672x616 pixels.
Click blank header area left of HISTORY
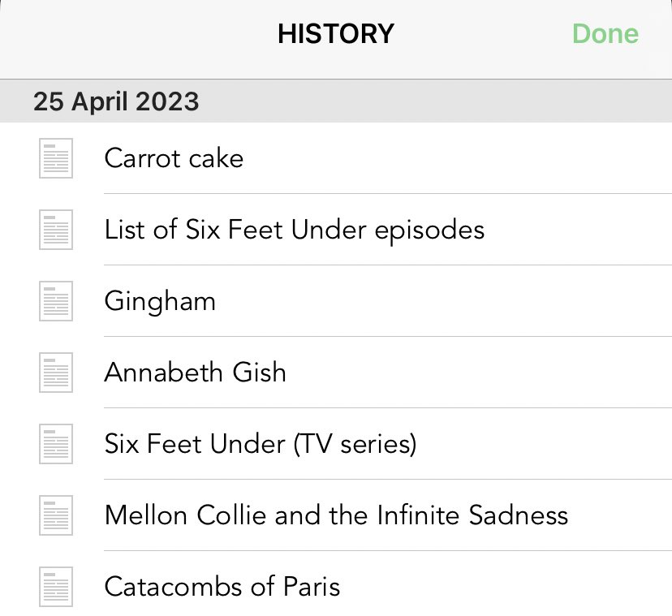tap(122, 34)
